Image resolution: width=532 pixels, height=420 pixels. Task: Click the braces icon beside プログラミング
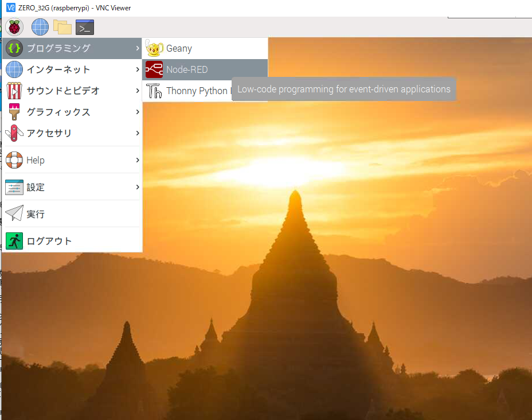tap(14, 48)
